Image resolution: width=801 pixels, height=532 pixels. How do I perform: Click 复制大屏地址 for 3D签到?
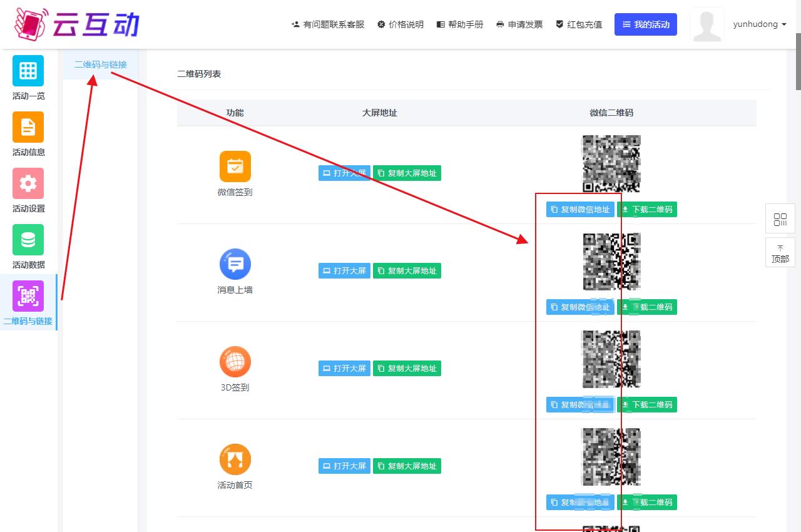407,369
